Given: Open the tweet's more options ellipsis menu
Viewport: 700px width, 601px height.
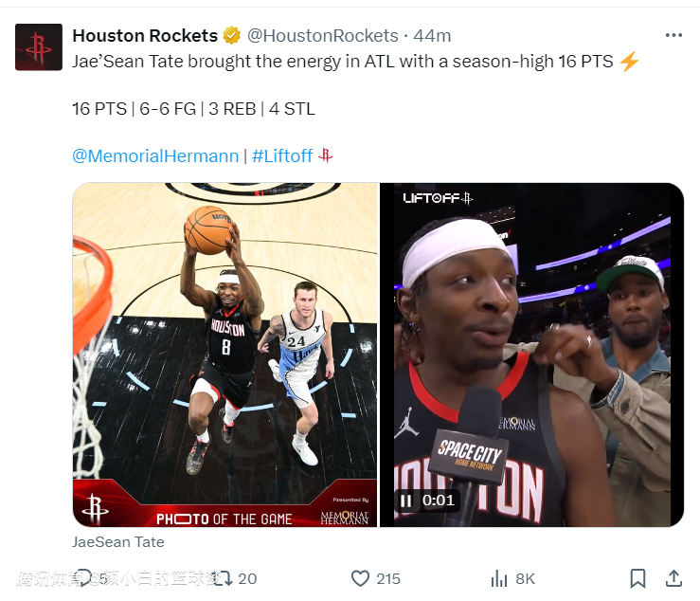Looking at the screenshot, I should coord(673,35).
